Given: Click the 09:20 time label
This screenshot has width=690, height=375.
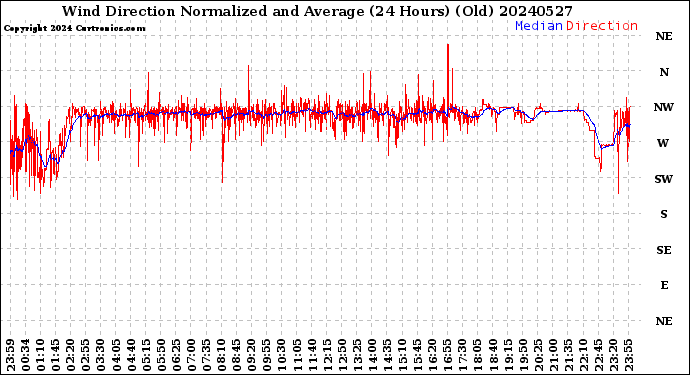Looking at the screenshot, I should [251, 355].
